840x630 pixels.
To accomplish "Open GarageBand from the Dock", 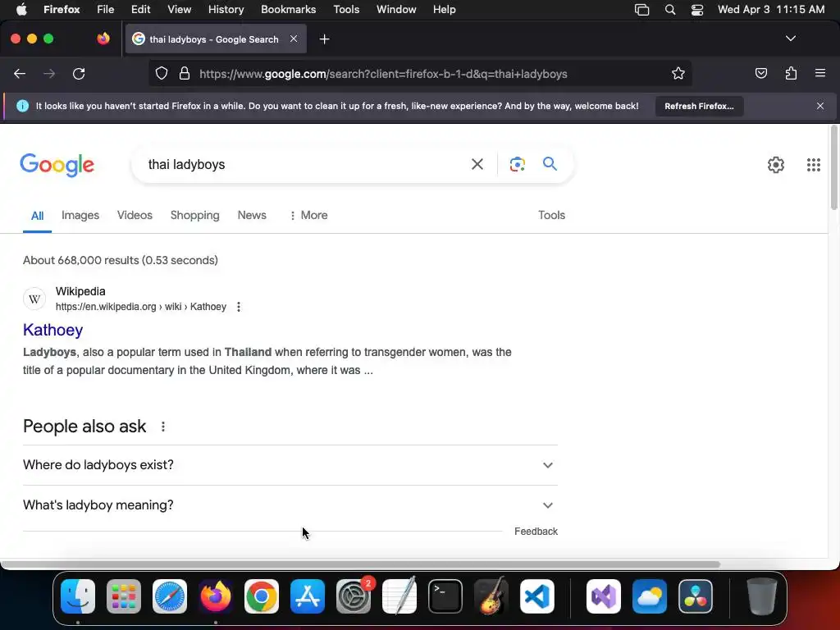I will click(x=491, y=596).
